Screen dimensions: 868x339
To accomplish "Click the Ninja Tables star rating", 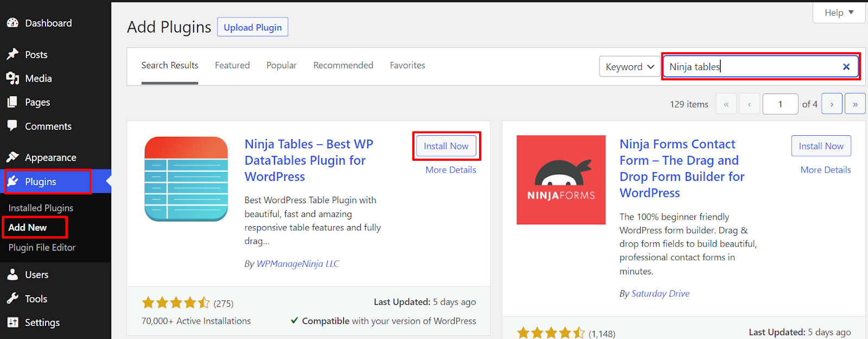I will pyautogui.click(x=176, y=303).
